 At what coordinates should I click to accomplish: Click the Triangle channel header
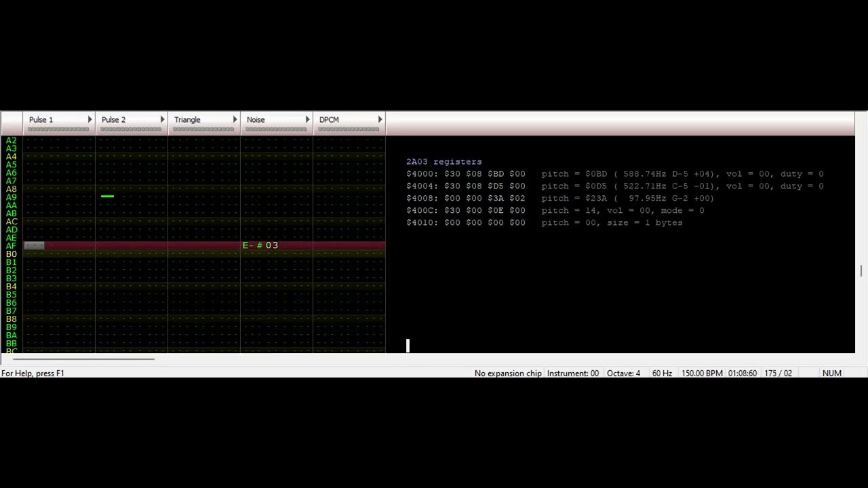(204, 123)
